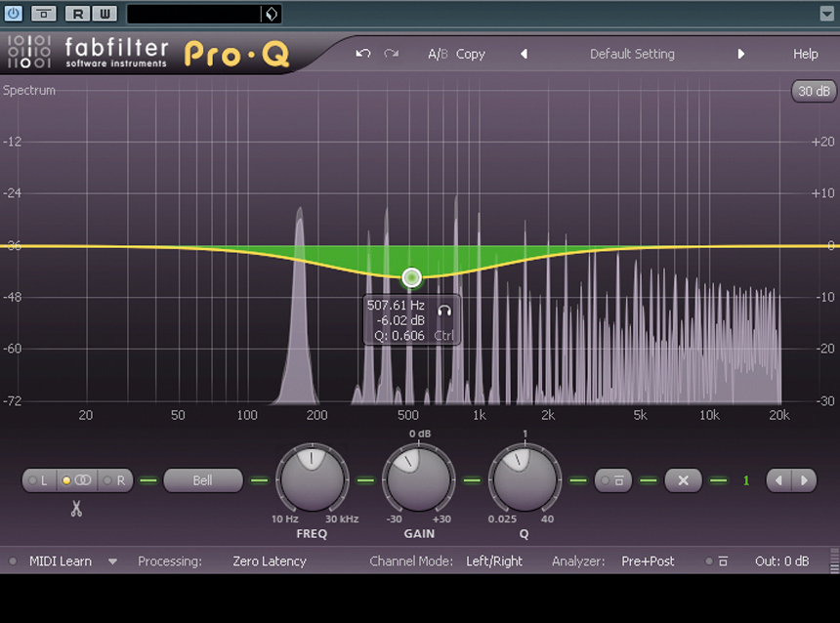Click the redo arrow icon
Screen dimensions: 840x623
[x=391, y=54]
